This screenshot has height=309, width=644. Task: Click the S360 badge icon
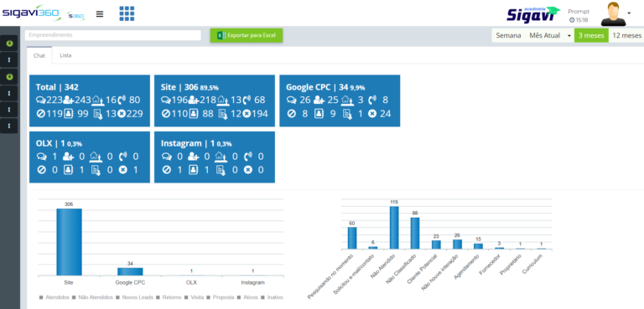point(76,17)
